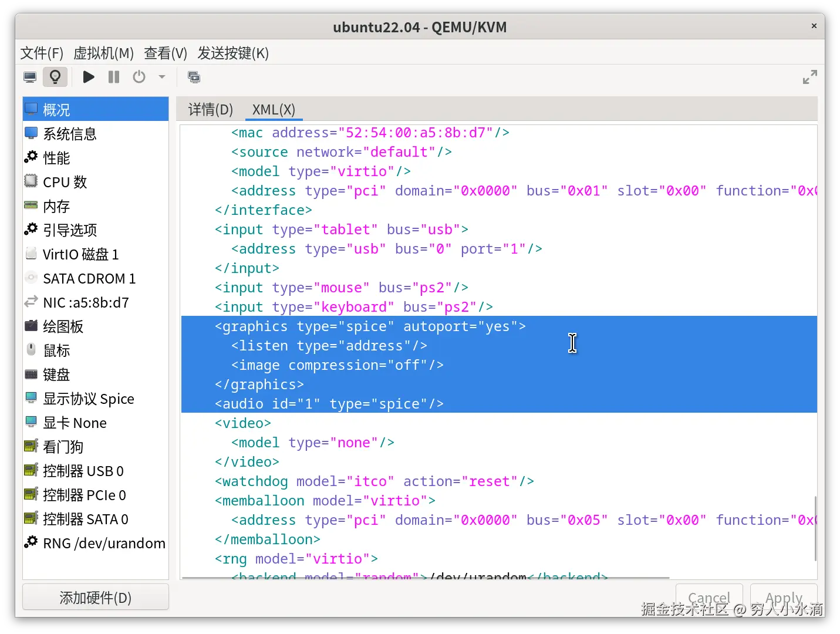Open the 虚拟机(M) menu
The width and height of the screenshot is (840, 634).
point(104,53)
